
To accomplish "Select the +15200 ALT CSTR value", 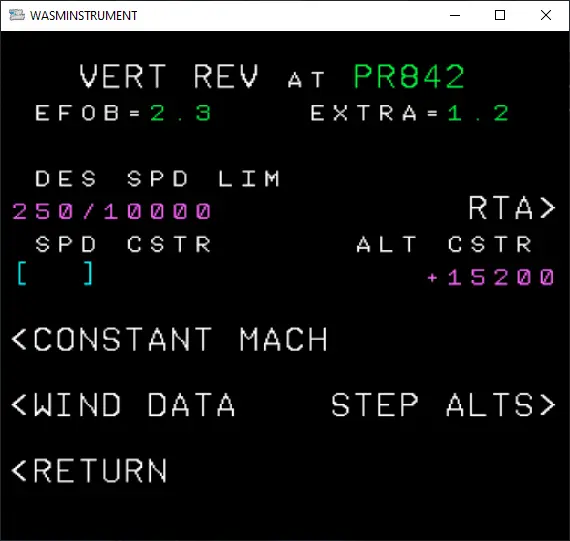I will point(491,277).
